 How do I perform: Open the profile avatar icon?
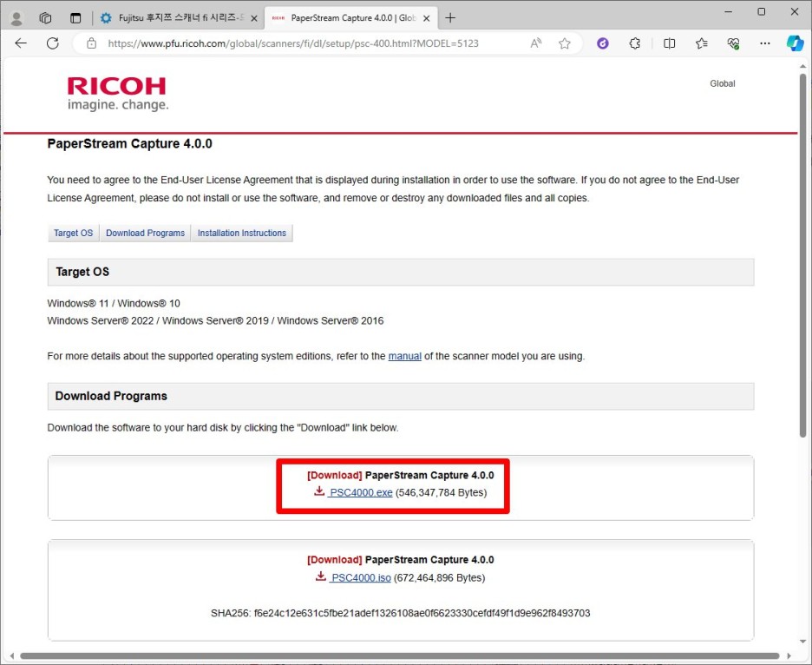pyautogui.click(x=16, y=18)
